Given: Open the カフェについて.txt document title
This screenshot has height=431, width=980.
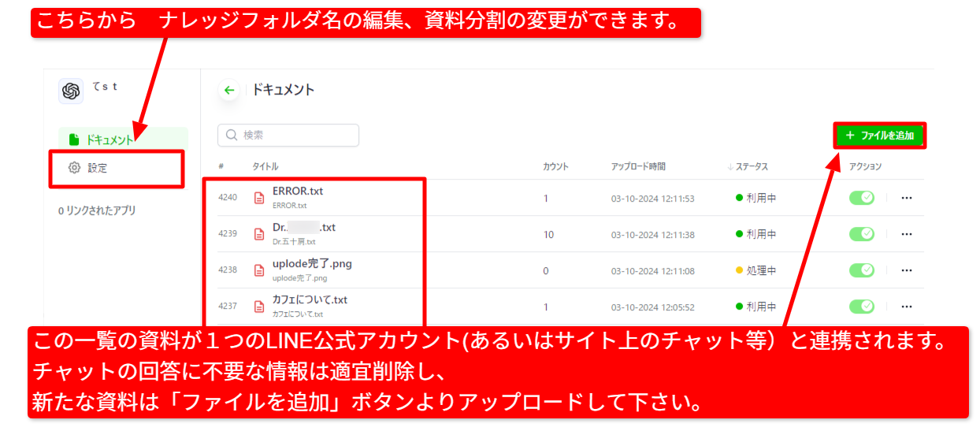Looking at the screenshot, I should pyautogui.click(x=310, y=300).
